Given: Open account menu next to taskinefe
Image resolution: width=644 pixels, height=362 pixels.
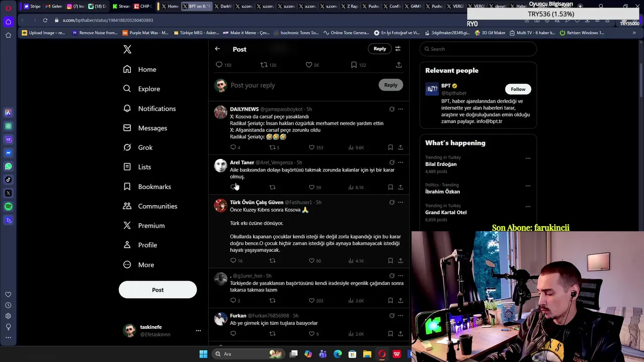Looking at the screenshot, I should coord(198,331).
